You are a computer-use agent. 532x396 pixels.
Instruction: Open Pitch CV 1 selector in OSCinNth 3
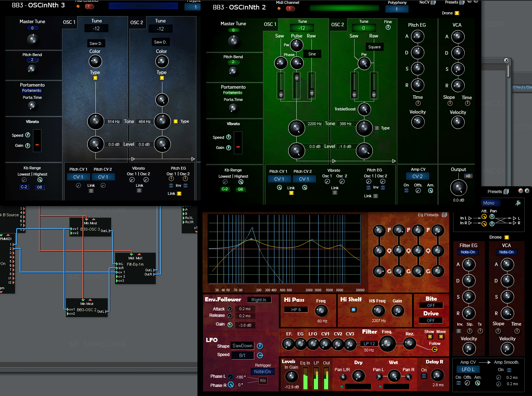click(78, 177)
